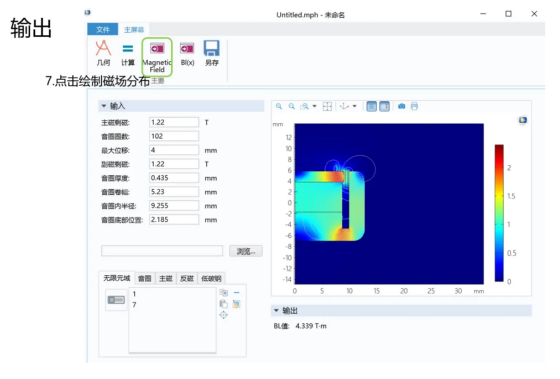Click the zoom extents grid icon

point(327,106)
